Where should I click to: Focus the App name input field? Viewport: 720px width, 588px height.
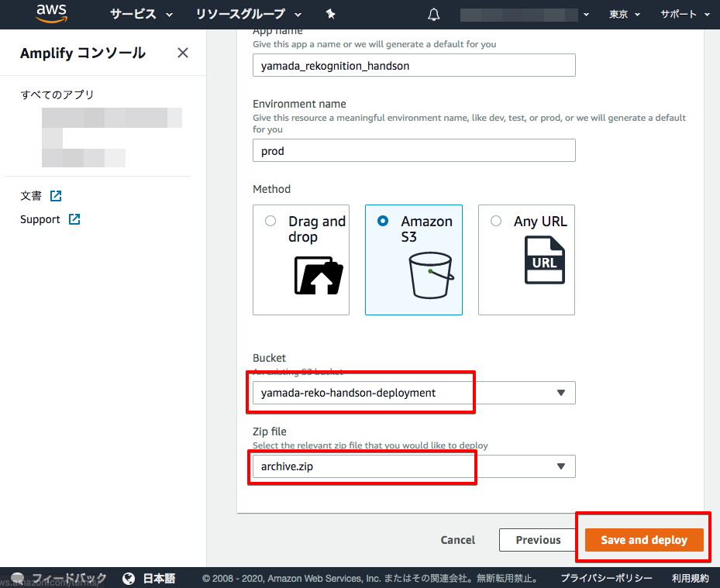[414, 65]
